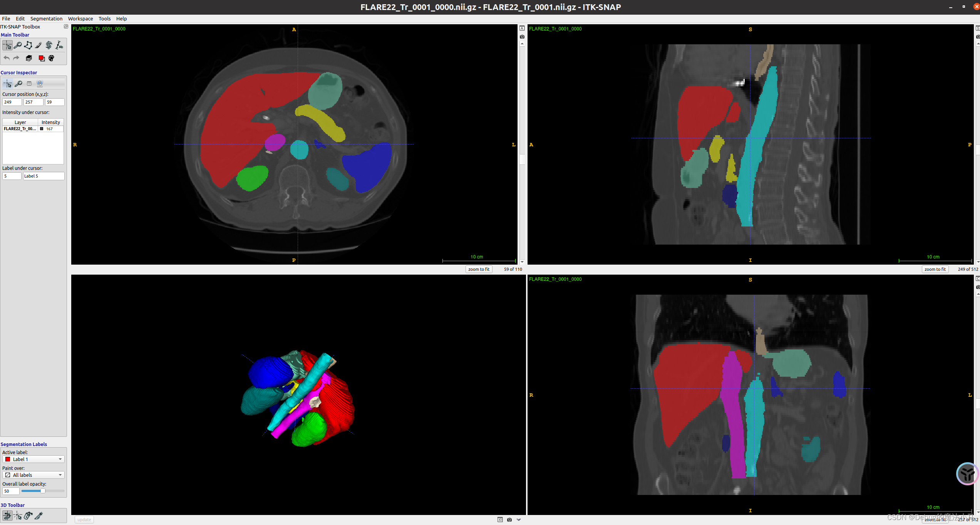Toggle axial view layout expand button
Image resolution: width=980 pixels, height=525 pixels.
click(x=522, y=28)
